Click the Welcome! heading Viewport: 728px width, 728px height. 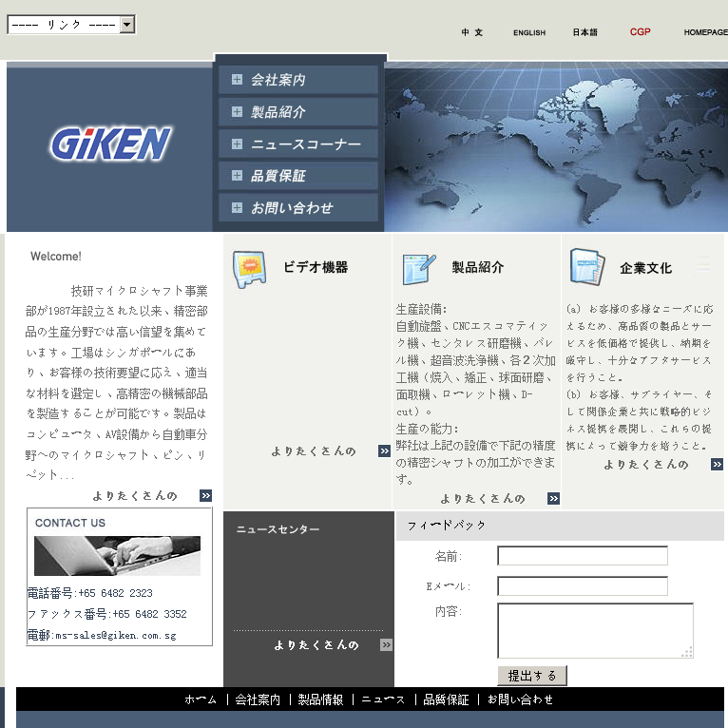point(56,257)
